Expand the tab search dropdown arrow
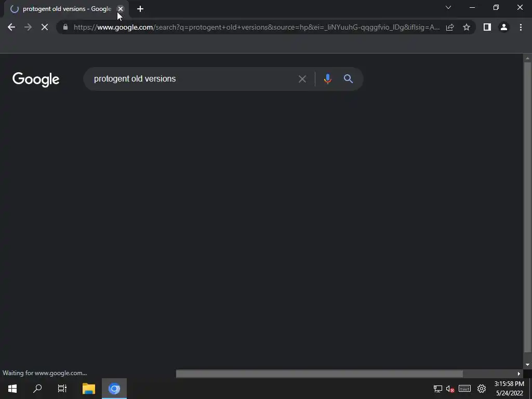This screenshot has width=532, height=399. click(x=448, y=7)
